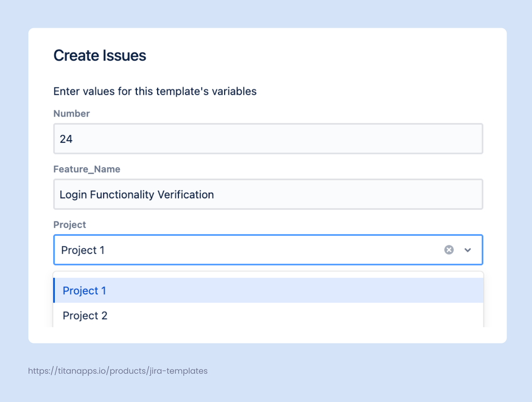Screen dimensions: 532x402
Task: Click the Project label above the selector
Action: click(69, 225)
